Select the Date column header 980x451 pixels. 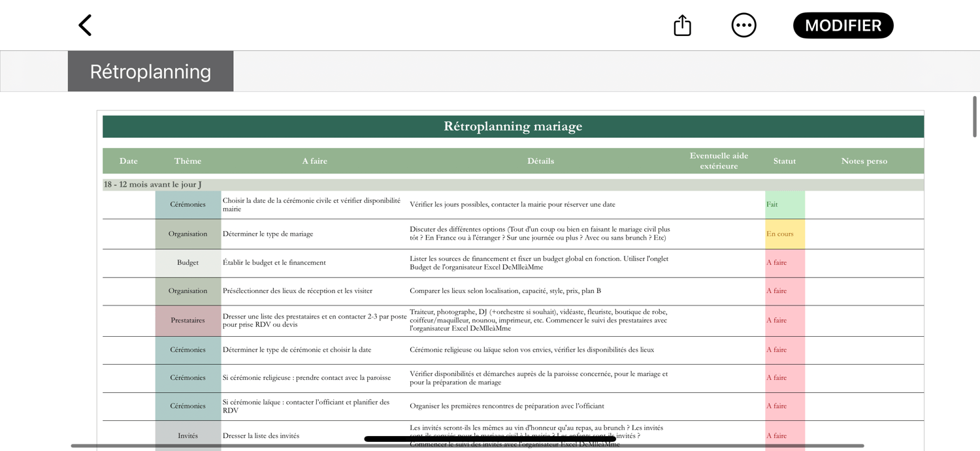(x=129, y=161)
